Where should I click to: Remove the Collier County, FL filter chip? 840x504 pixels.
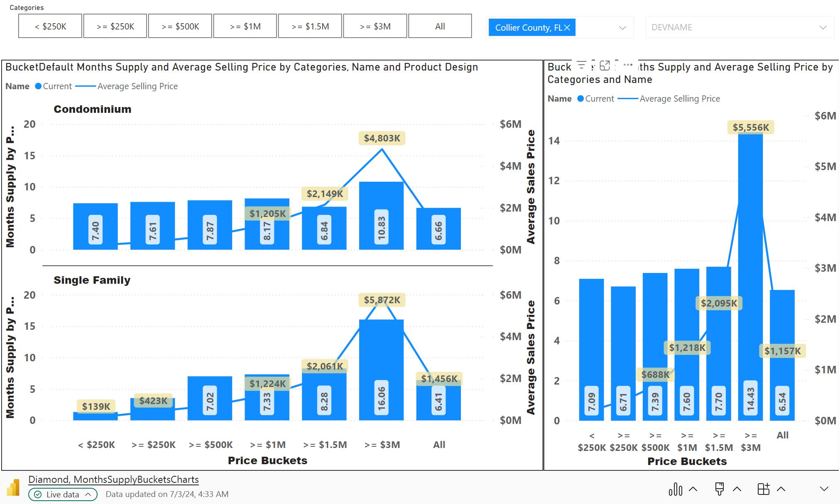coord(567,28)
